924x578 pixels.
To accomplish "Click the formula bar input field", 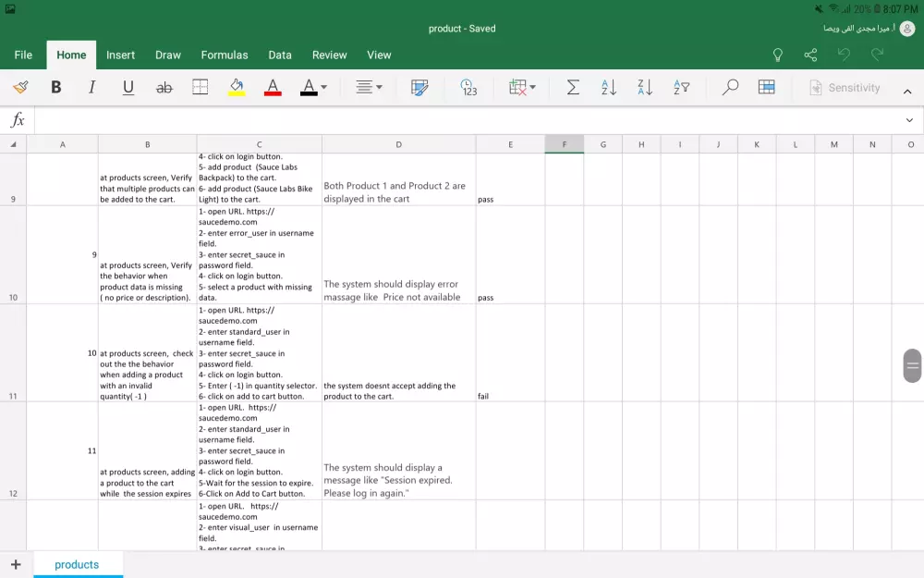I will click(462, 120).
